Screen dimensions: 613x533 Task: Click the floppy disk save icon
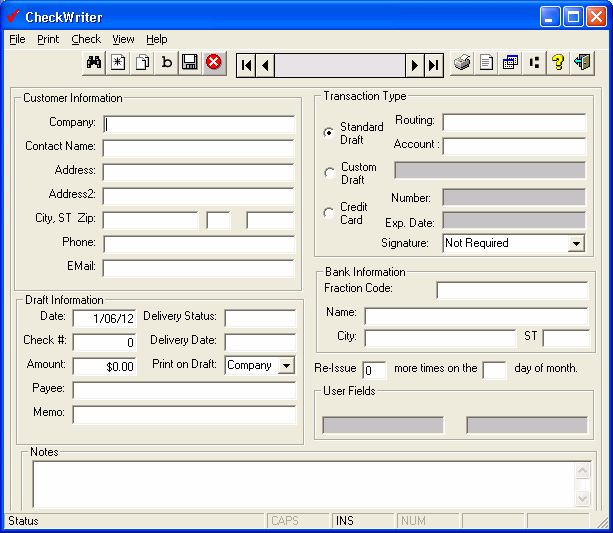190,63
